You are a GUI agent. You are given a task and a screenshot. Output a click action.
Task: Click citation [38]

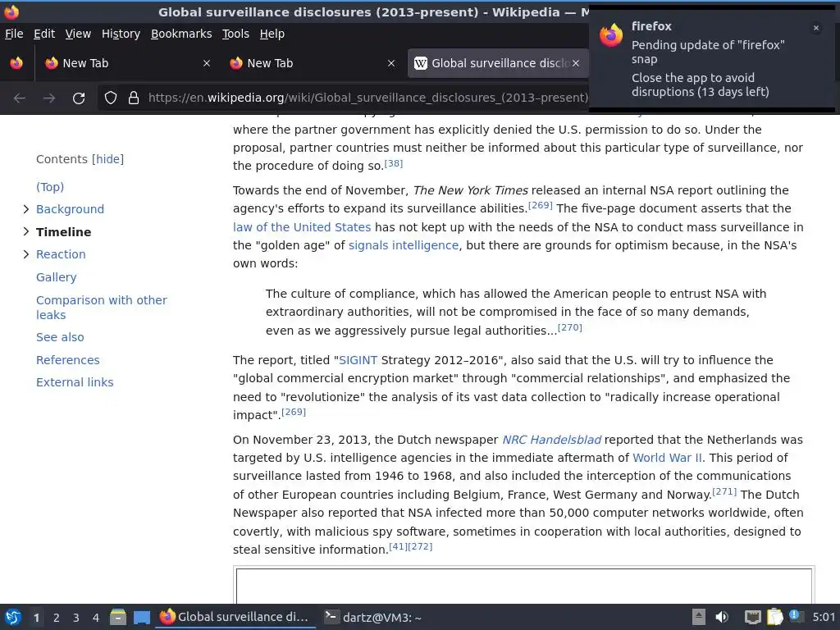[394, 163]
